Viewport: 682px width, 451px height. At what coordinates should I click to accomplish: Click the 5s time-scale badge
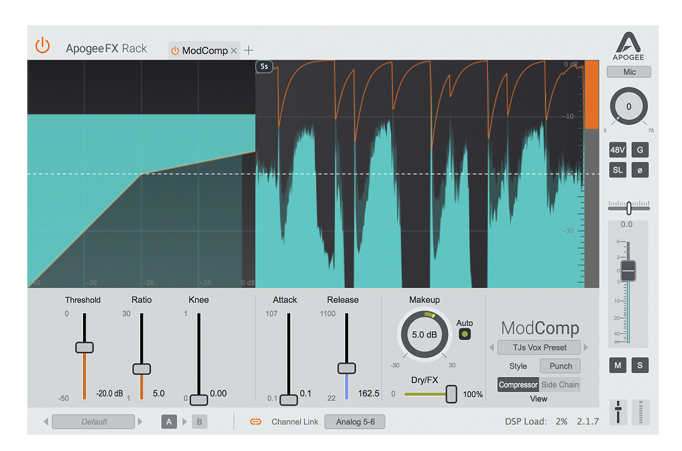click(264, 67)
